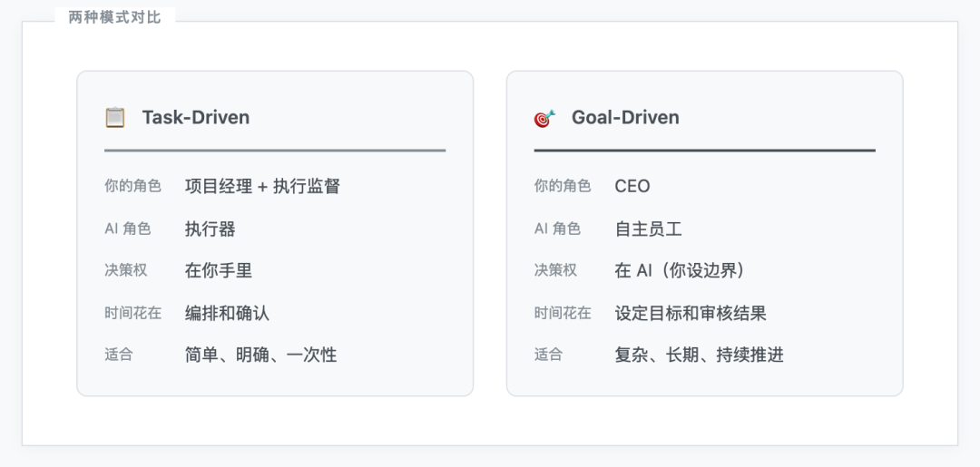The width and height of the screenshot is (980, 467).
Task: Click 自主员工 in Goal-Driven card
Action: 648,229
